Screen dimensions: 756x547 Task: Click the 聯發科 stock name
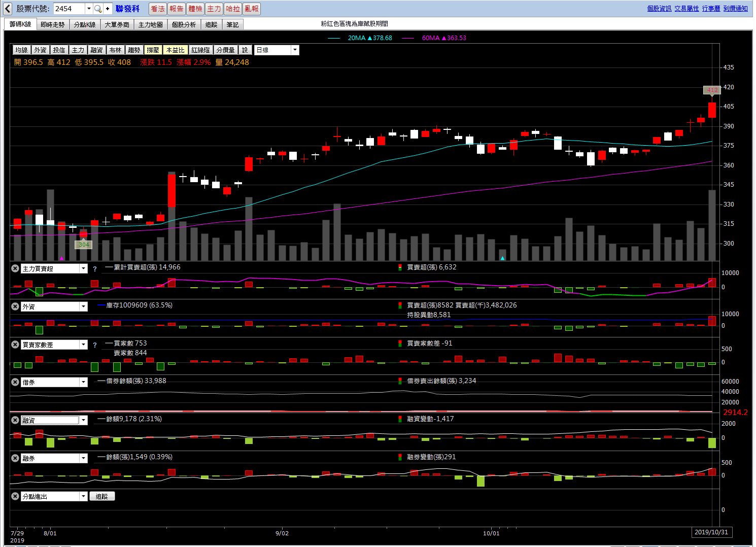pos(127,9)
